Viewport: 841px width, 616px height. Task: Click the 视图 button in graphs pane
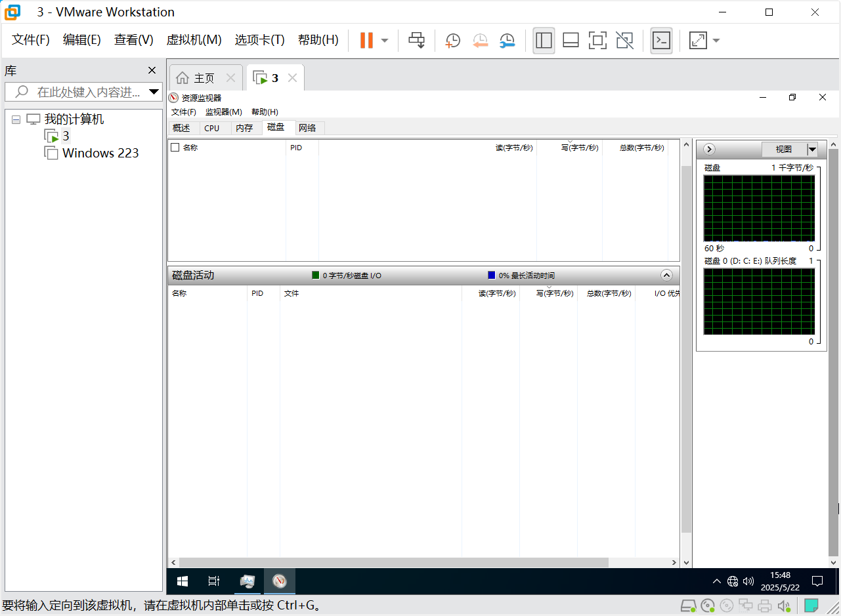tap(784, 149)
